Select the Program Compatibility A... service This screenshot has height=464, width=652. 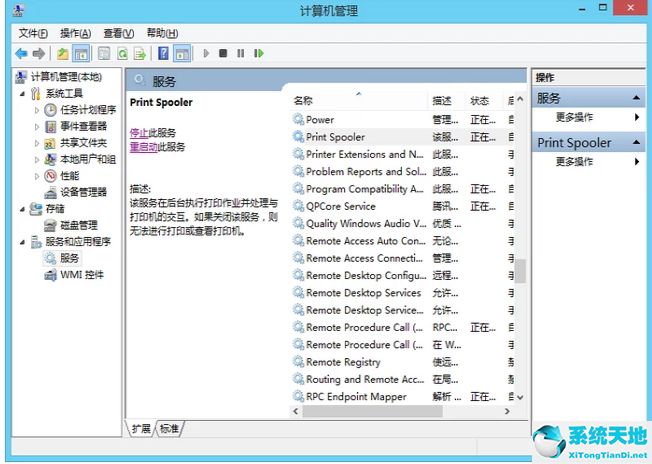tap(403, 189)
